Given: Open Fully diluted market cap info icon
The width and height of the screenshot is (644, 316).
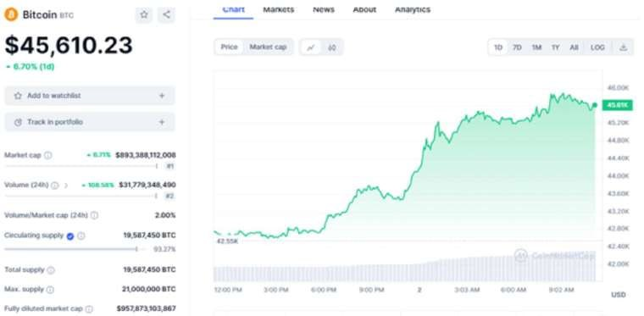Looking at the screenshot, I should coord(89,308).
